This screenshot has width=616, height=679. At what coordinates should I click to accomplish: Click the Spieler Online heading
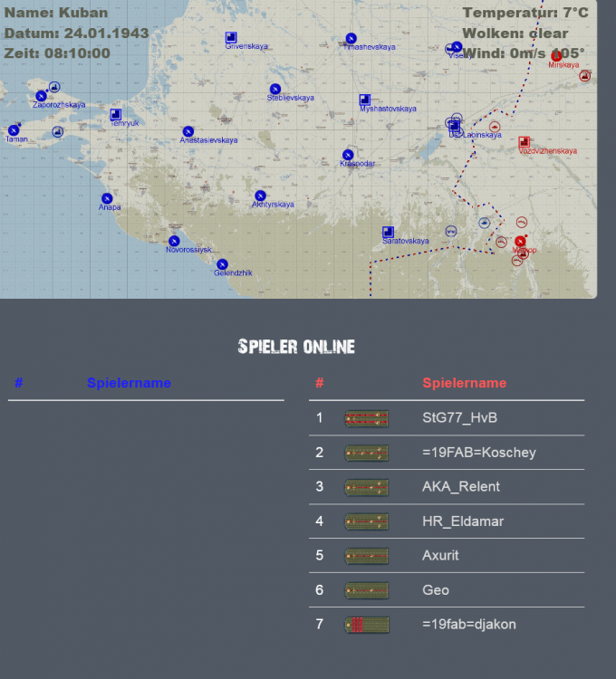(296, 347)
